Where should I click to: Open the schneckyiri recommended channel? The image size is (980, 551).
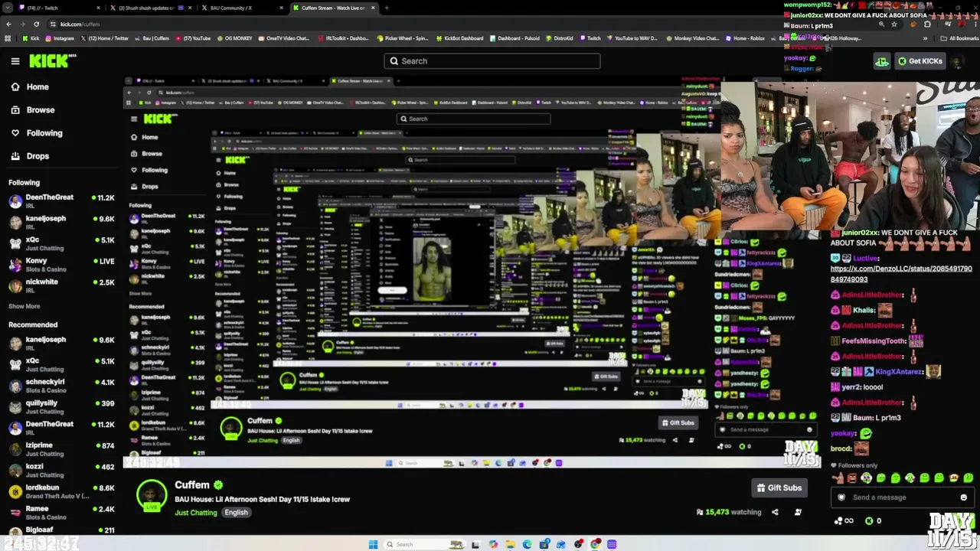(61, 386)
